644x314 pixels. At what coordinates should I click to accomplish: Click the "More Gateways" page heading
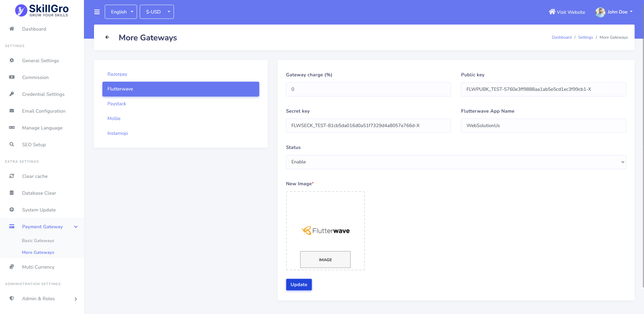pos(148,38)
